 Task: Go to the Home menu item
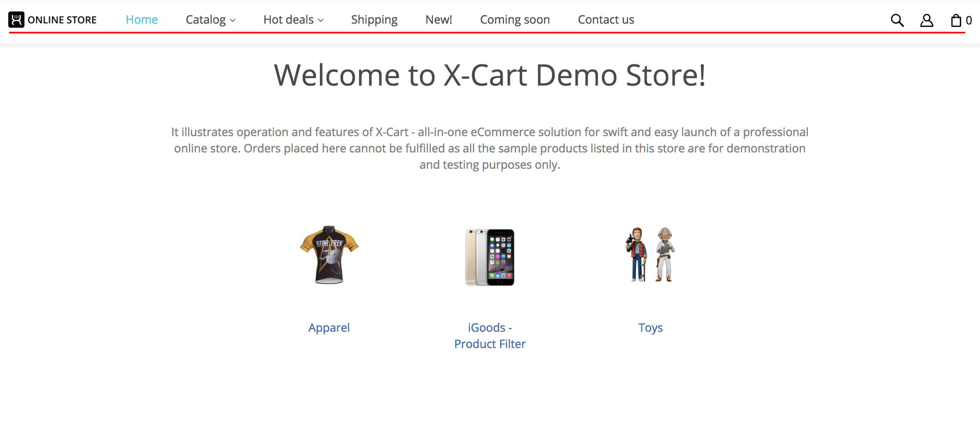(x=142, y=20)
